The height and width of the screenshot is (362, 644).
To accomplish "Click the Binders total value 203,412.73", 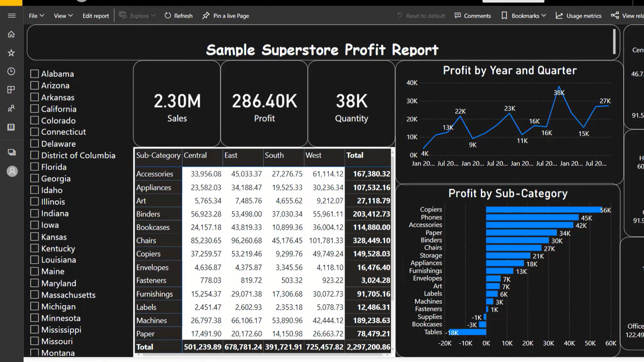I will [x=371, y=214].
